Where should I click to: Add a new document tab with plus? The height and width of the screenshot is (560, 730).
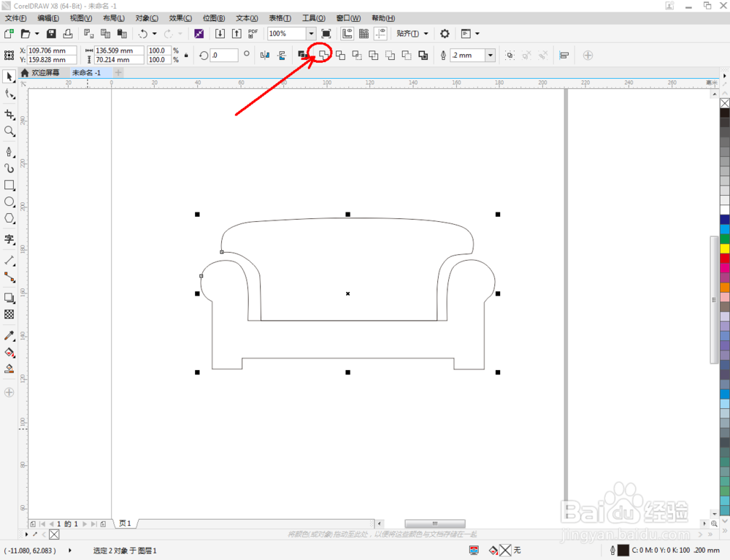(x=118, y=72)
